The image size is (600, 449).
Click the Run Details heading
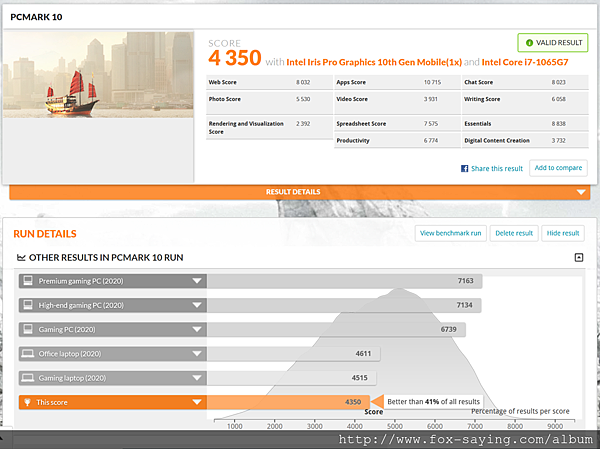[x=45, y=234]
